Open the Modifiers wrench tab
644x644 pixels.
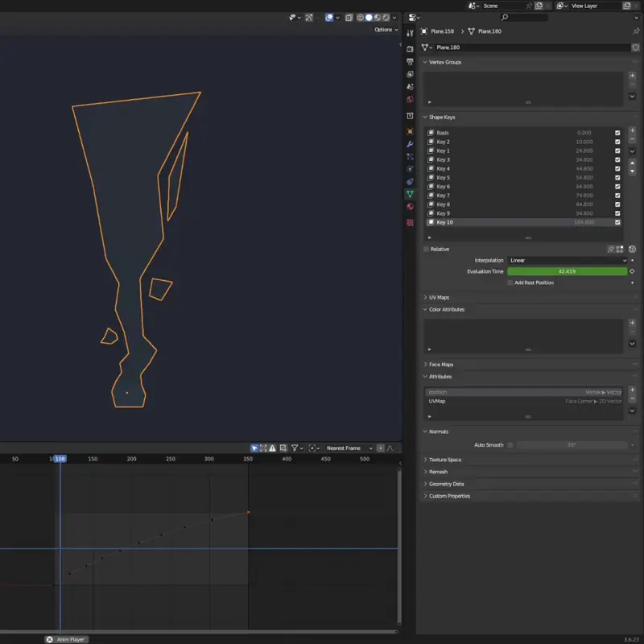(411, 143)
